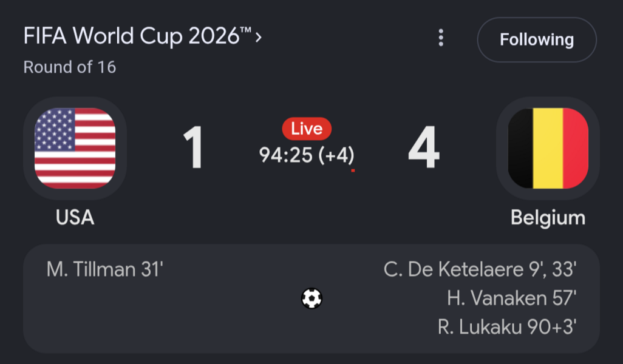This screenshot has width=623, height=364.
Task: Select the Round of 16 label
Action: pos(70,67)
